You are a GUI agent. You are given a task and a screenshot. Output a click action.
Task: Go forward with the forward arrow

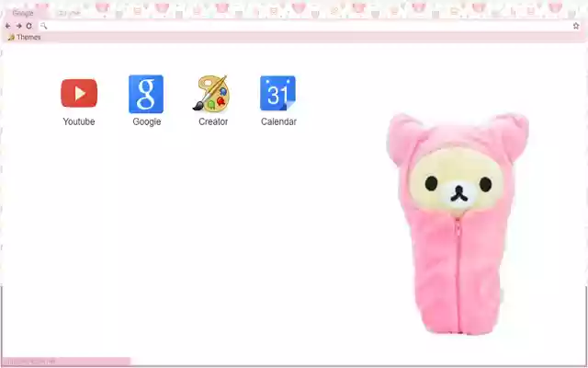18,26
